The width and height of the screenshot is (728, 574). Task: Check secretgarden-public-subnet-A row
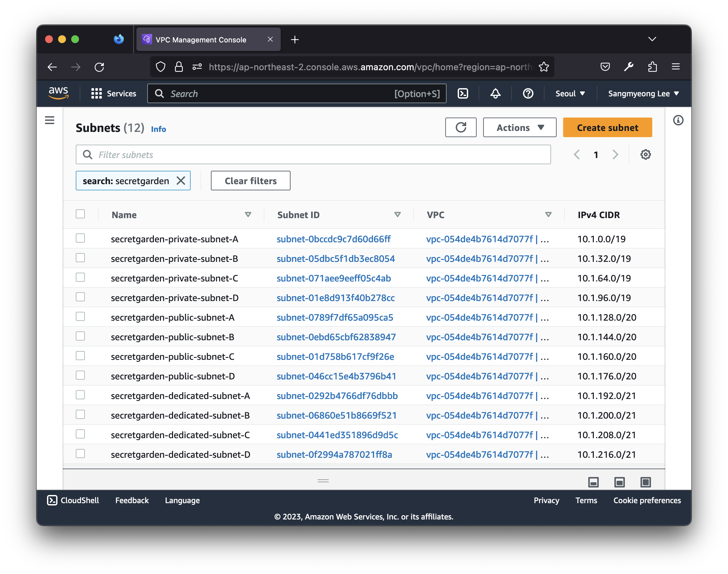[x=80, y=317]
